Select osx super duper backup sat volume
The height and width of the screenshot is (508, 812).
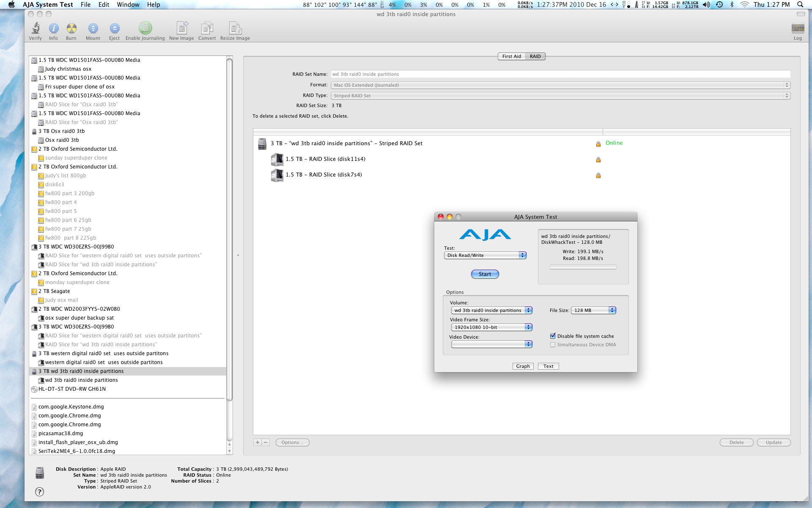[80, 318]
